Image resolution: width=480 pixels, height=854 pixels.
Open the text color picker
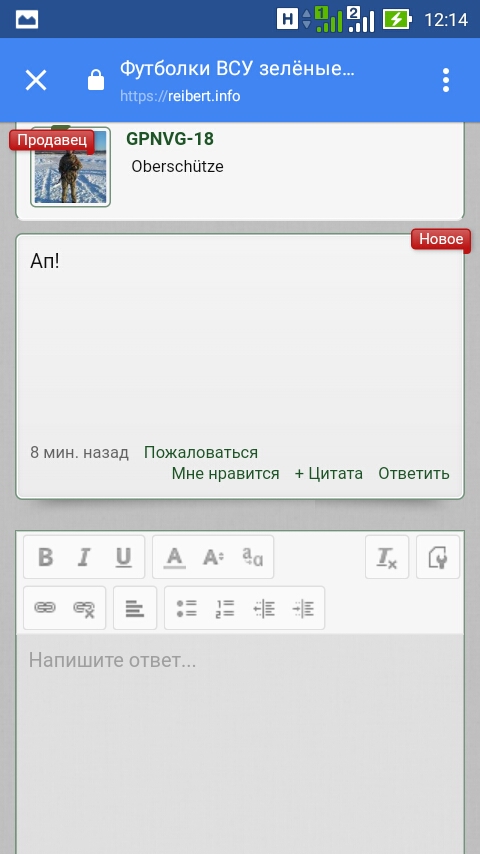click(x=174, y=557)
